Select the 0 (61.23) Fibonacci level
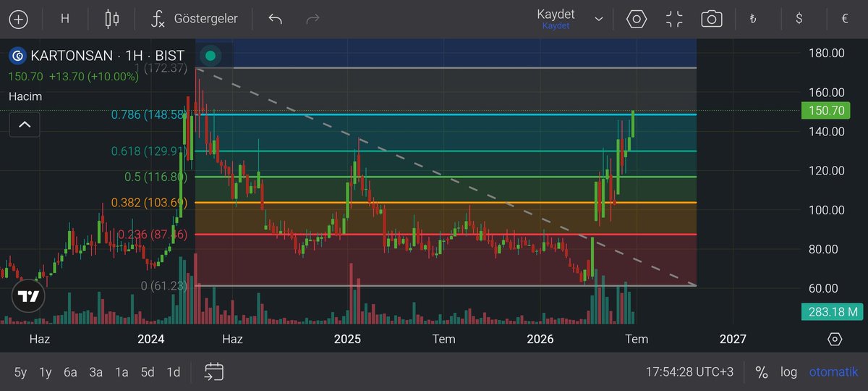Screen dimensions: 868x391 (164, 286)
